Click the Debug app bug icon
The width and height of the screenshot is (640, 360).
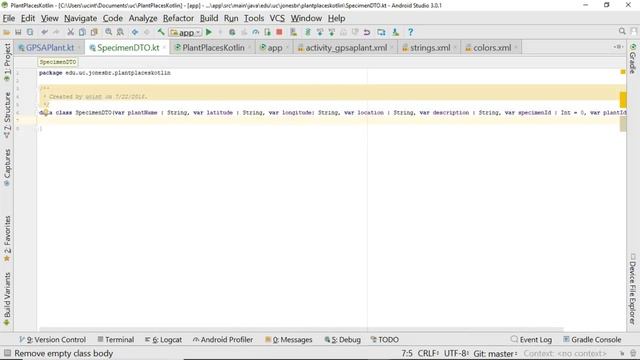pos(232,32)
